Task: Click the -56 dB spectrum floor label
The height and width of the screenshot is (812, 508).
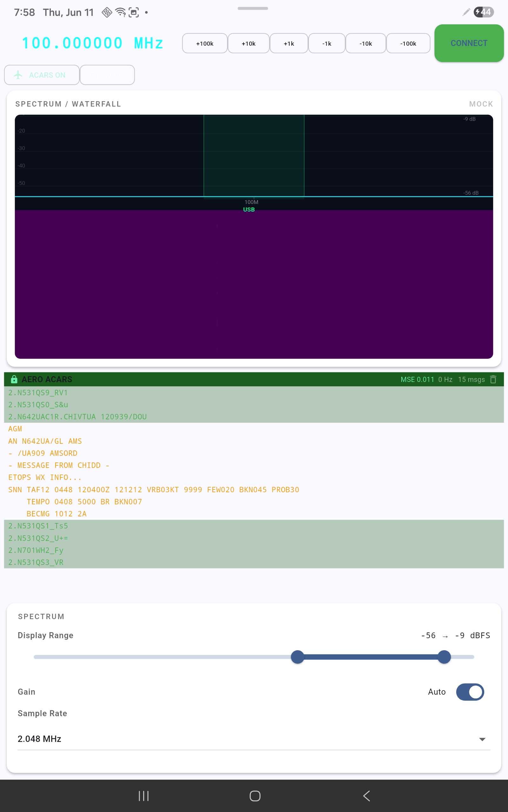Action: (471, 193)
